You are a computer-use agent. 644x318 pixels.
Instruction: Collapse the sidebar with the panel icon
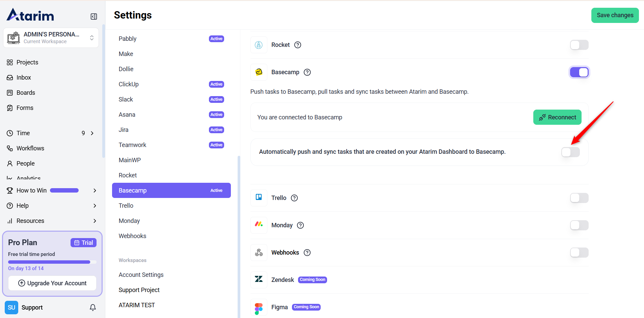(94, 17)
